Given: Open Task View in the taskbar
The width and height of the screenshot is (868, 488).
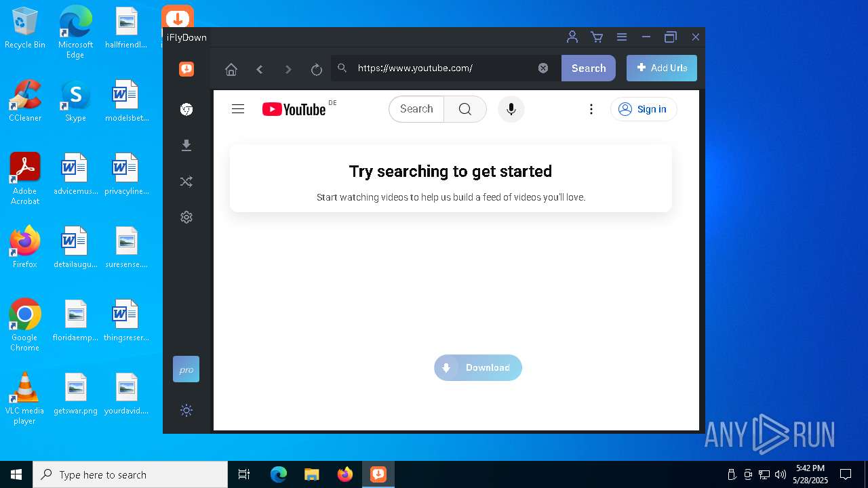Looking at the screenshot, I should click(244, 474).
